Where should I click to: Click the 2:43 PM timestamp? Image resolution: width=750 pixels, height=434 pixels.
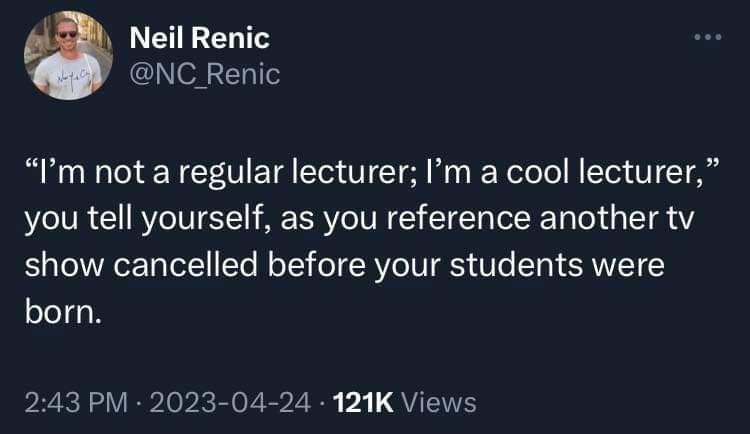coord(77,402)
